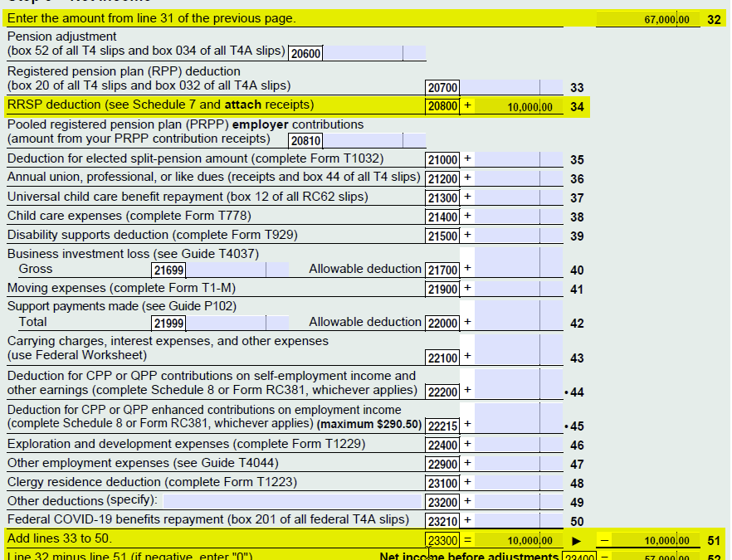The image size is (732, 560).
Task: Select the support payments allowable deduction field, line 42
Action: (x=519, y=316)
